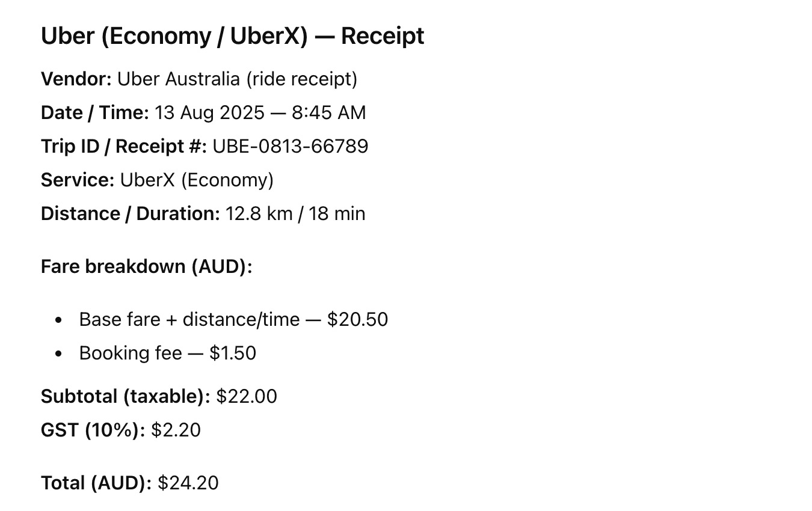
Task: Click the Service label
Action: click(77, 180)
